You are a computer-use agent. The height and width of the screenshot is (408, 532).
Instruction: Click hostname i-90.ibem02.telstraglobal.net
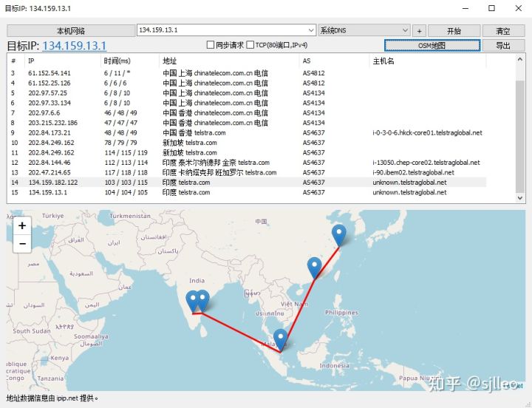click(x=413, y=172)
